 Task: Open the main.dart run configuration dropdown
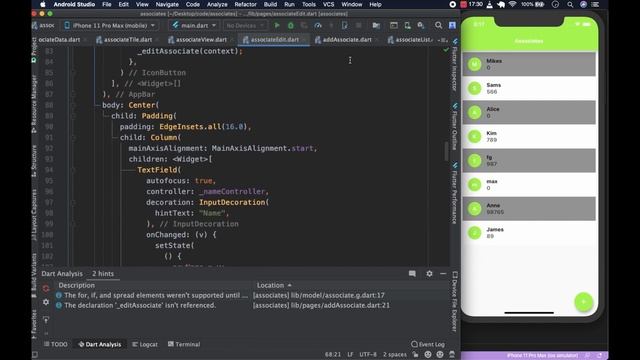pyautogui.click(x=194, y=25)
